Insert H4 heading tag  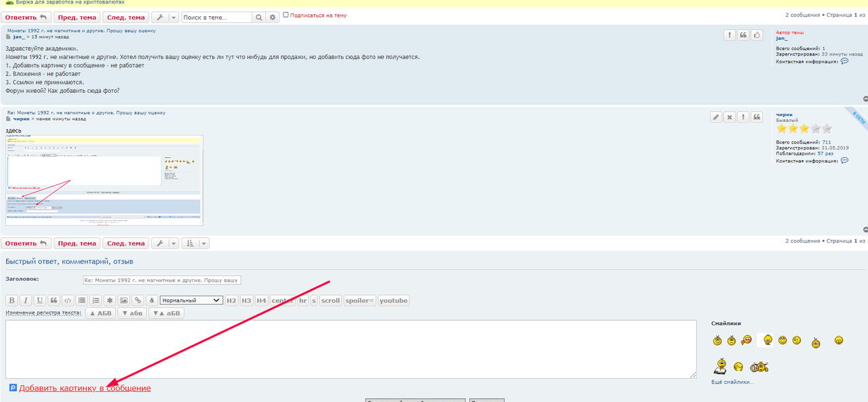(262, 300)
